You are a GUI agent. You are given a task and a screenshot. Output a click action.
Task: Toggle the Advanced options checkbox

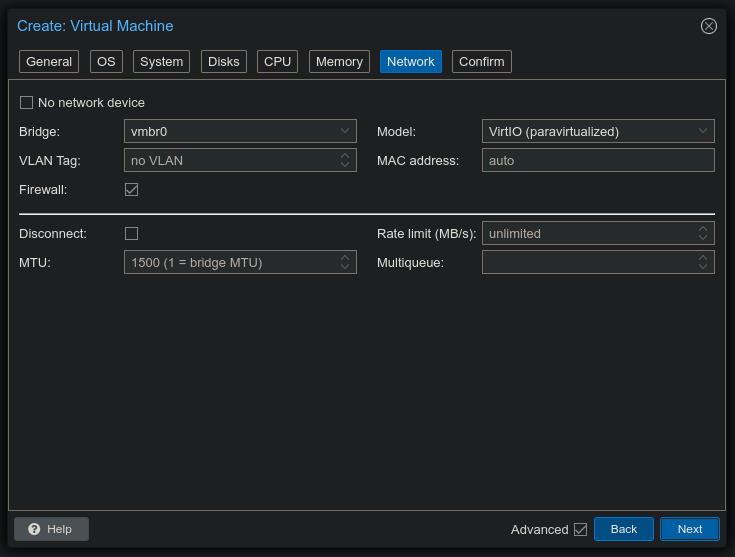pos(580,529)
